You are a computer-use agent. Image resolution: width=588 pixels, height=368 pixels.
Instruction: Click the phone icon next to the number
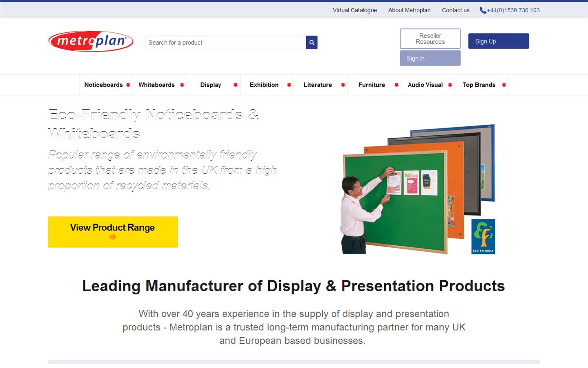482,10
